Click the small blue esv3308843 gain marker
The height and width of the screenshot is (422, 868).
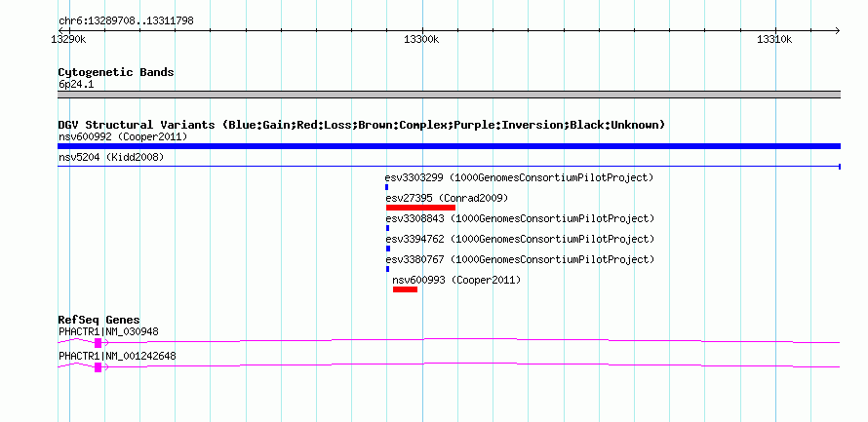387,228
